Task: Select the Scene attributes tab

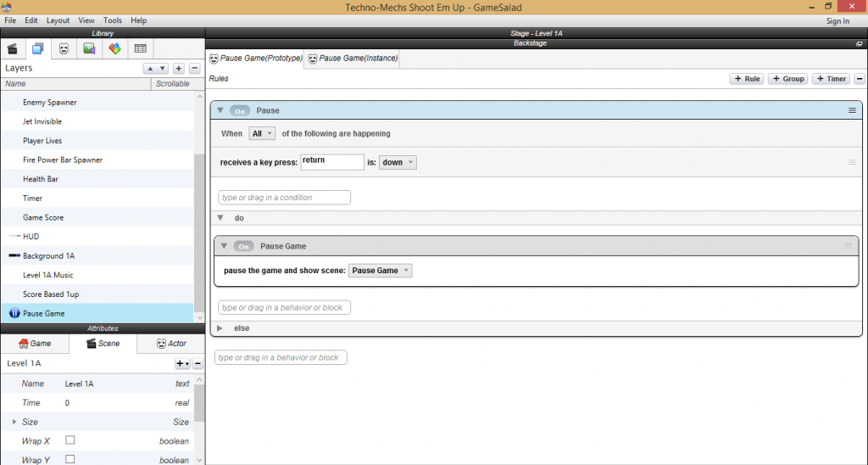Action: 103,344
